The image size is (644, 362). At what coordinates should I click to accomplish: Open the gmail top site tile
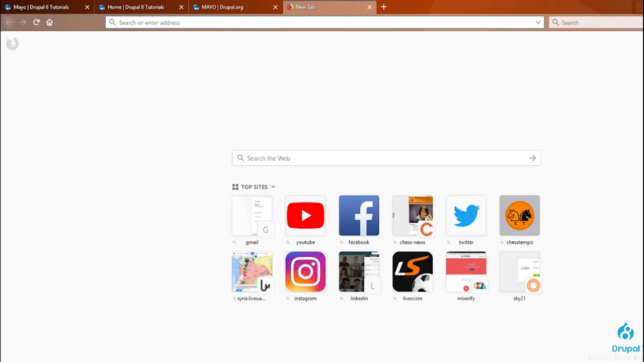click(x=252, y=215)
